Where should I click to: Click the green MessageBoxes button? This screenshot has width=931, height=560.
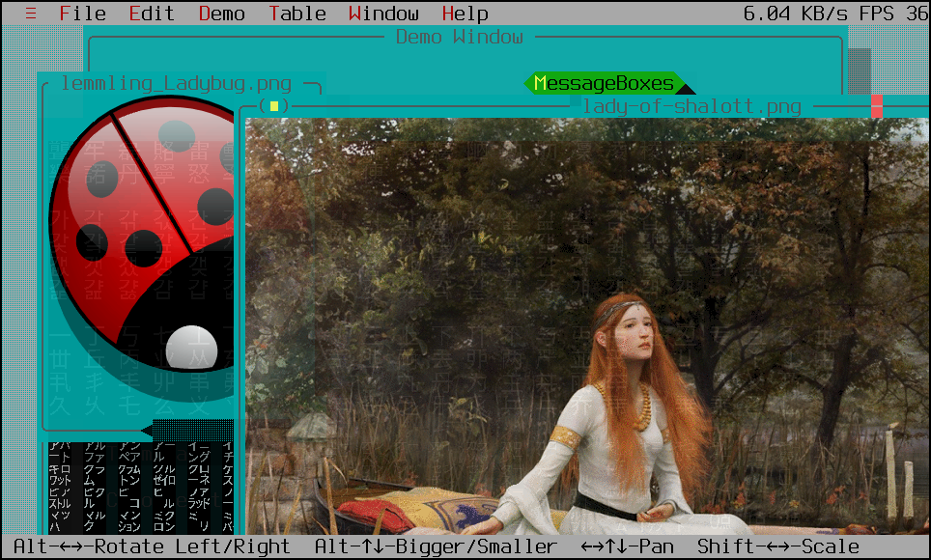[604, 83]
